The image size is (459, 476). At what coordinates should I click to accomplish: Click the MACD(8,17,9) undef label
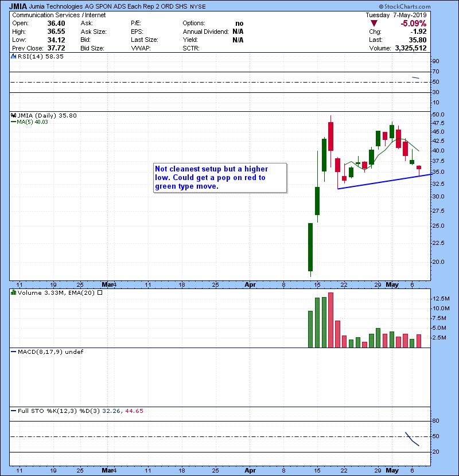(x=50, y=352)
